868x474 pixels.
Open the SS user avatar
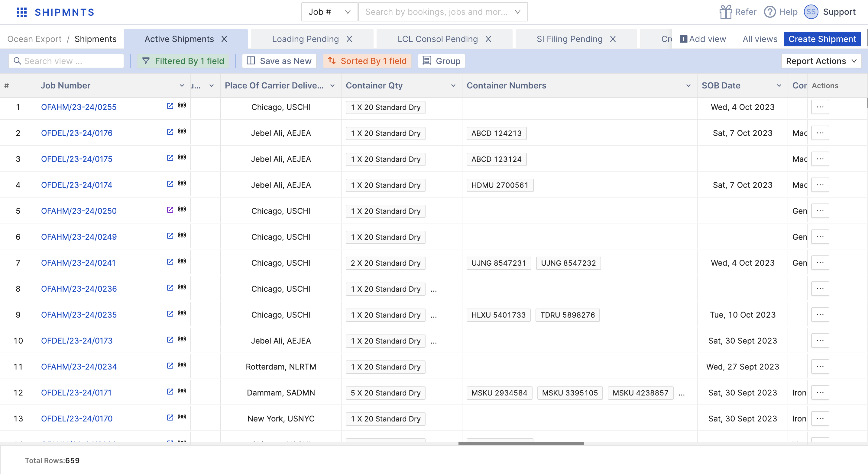pos(811,12)
